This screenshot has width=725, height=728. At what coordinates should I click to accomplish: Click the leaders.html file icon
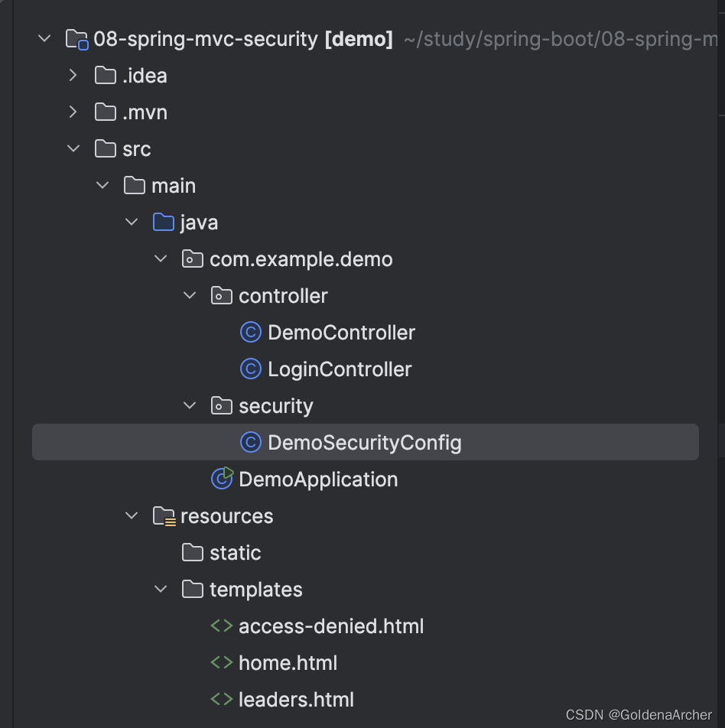click(221, 700)
